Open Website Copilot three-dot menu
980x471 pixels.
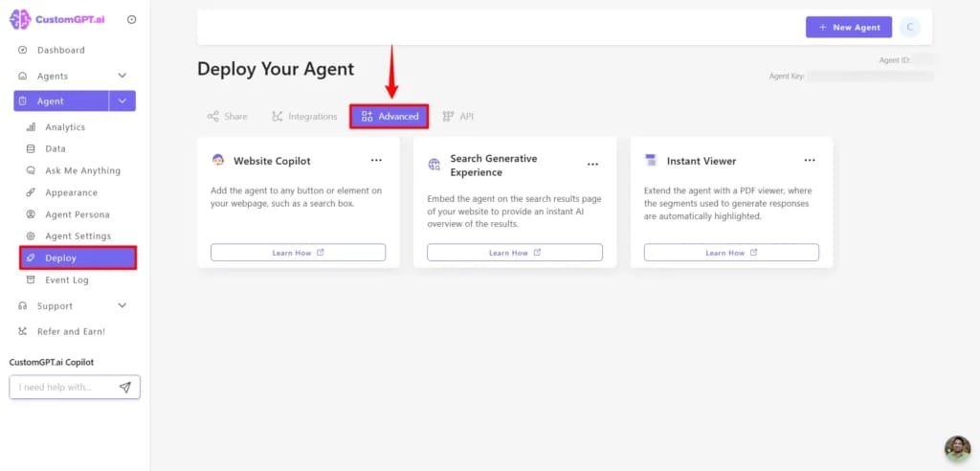tap(376, 160)
